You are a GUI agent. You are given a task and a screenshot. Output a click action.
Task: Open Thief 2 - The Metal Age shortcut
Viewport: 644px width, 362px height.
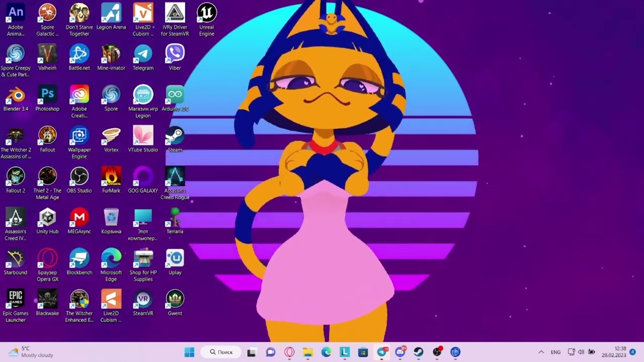(x=47, y=184)
